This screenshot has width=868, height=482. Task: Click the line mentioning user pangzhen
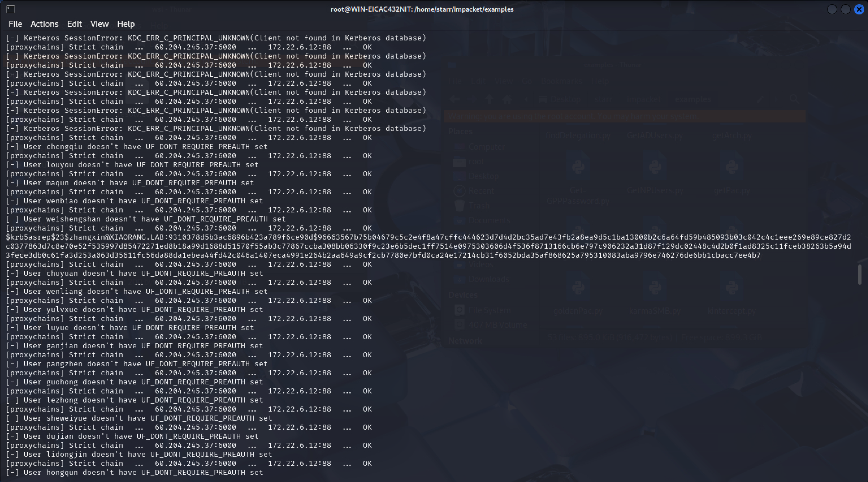137,364
